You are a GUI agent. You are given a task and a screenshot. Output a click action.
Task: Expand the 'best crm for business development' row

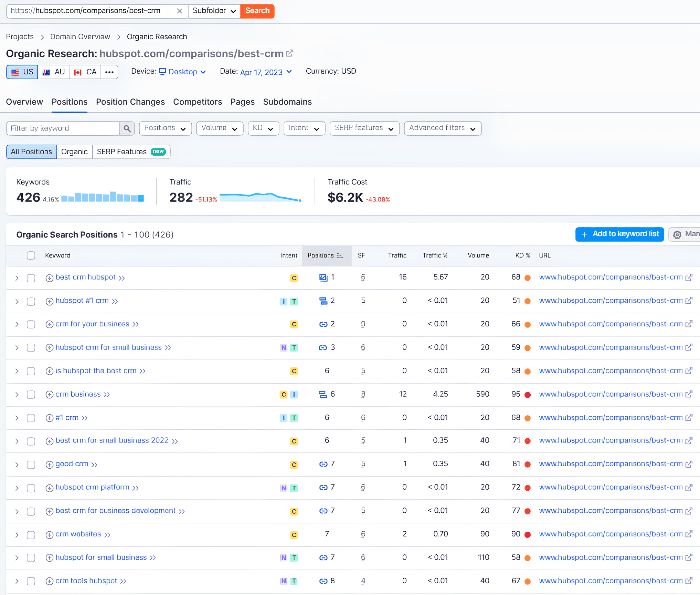[x=17, y=511]
